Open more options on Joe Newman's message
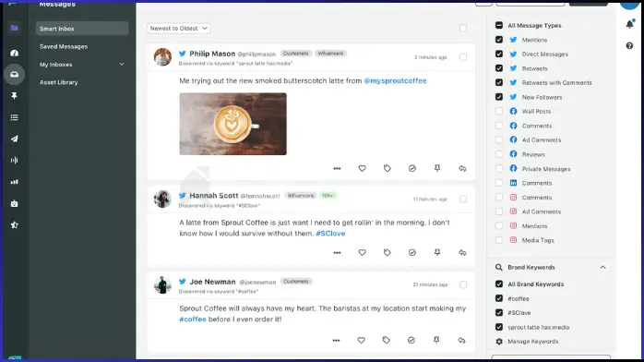Image resolution: width=644 pixels, height=362 pixels. 336,340
